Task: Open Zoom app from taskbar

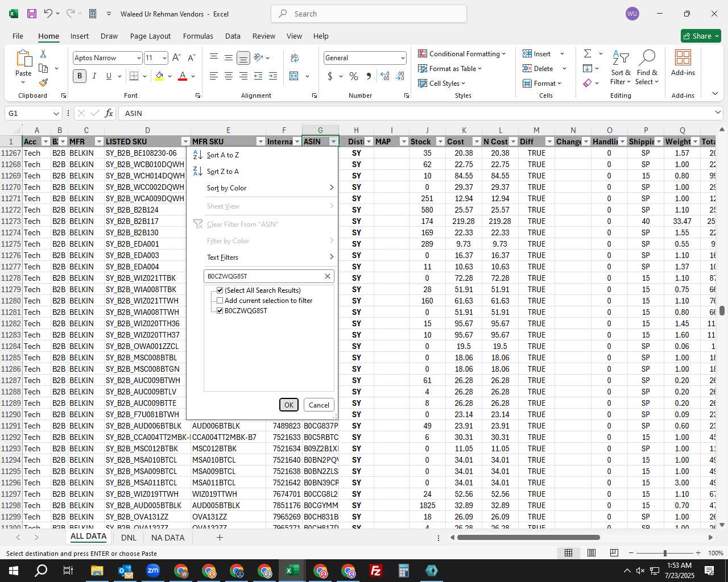Action: (x=153, y=571)
